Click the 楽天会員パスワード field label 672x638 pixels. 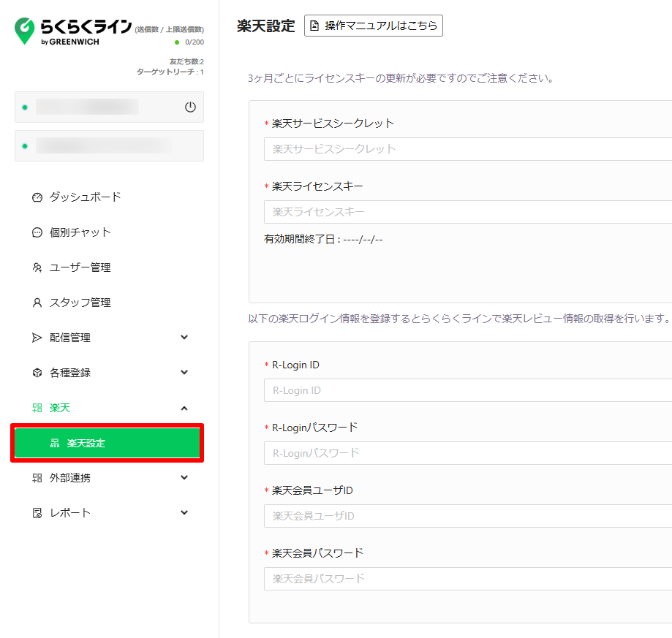click(x=317, y=553)
